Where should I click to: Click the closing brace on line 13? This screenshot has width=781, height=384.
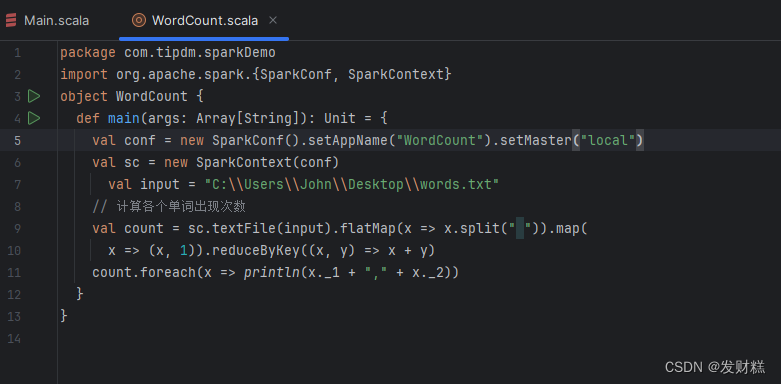[x=64, y=316]
